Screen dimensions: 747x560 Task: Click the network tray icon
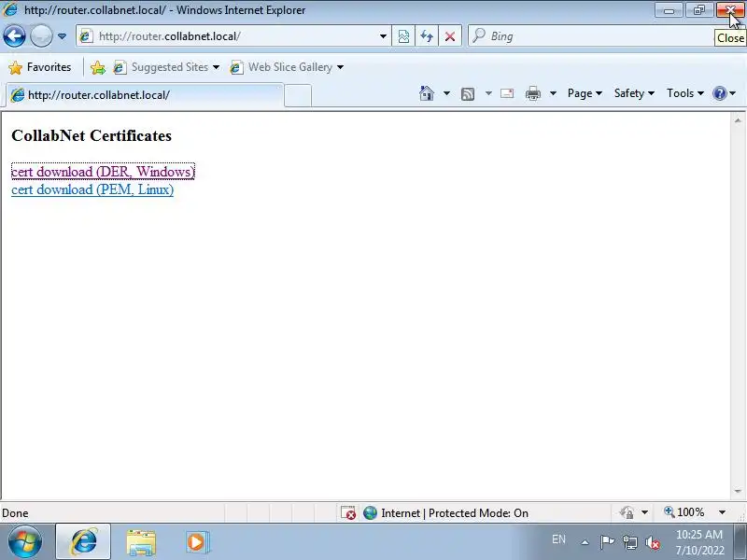[x=630, y=542]
